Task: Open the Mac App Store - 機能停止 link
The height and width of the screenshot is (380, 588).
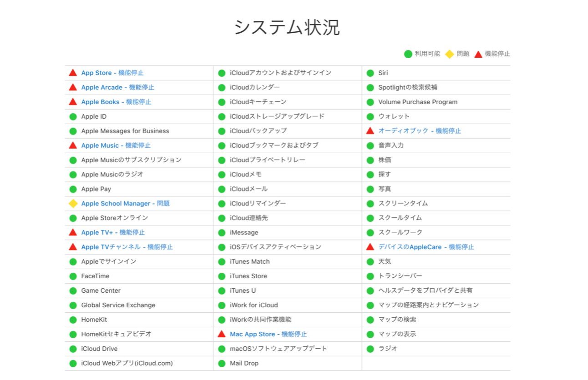Action: (x=268, y=334)
